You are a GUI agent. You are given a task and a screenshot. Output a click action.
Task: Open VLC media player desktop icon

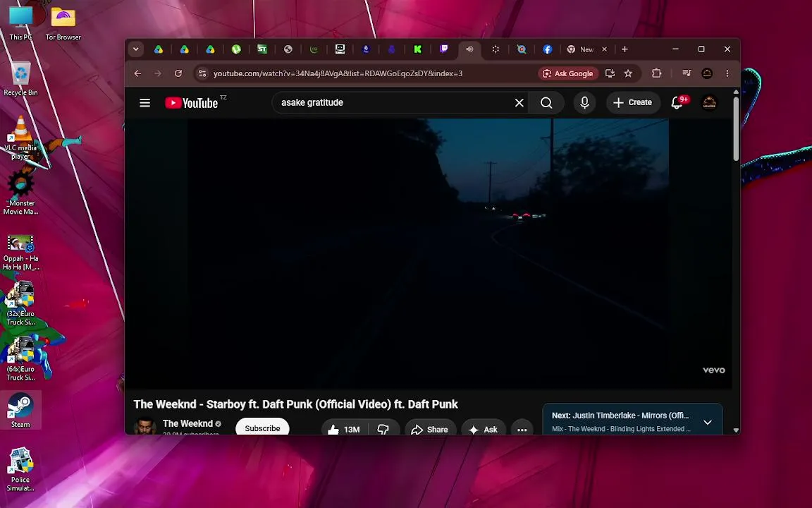click(20, 138)
